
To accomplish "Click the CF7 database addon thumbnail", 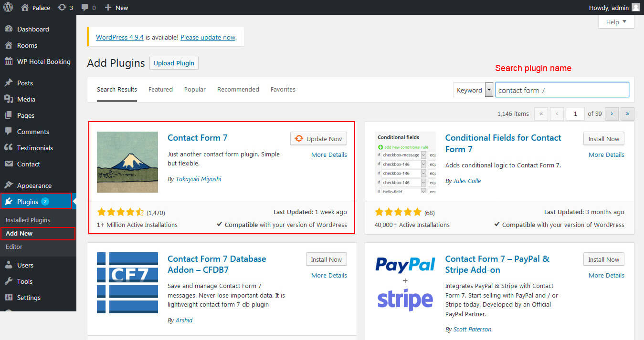I will point(127,283).
